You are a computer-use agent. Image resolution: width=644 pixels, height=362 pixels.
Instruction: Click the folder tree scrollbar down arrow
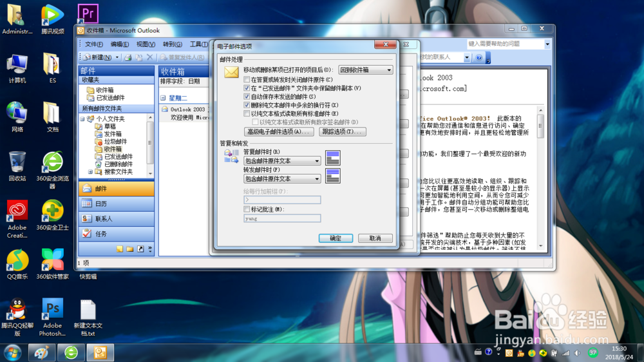click(x=150, y=174)
